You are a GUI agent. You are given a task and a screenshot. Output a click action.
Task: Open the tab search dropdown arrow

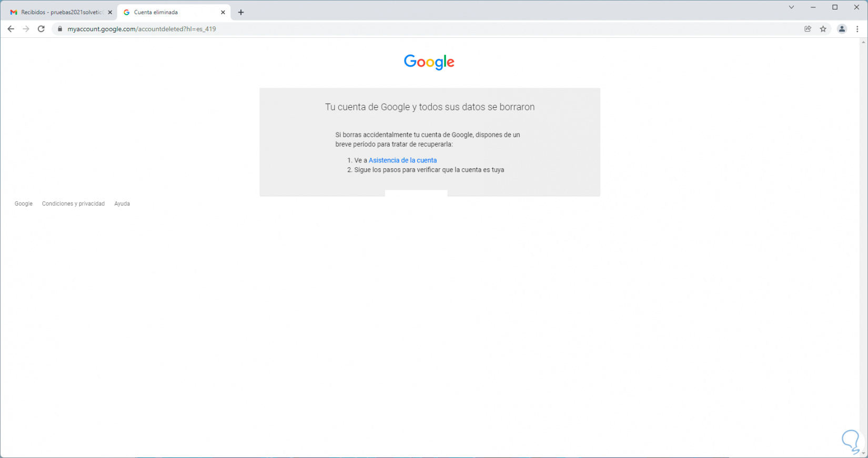click(x=791, y=7)
